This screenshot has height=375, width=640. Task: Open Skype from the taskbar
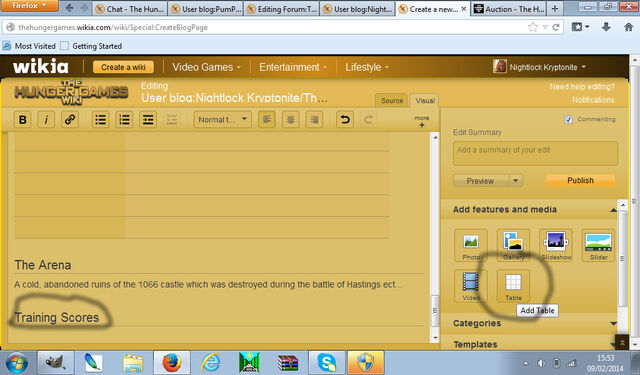327,362
